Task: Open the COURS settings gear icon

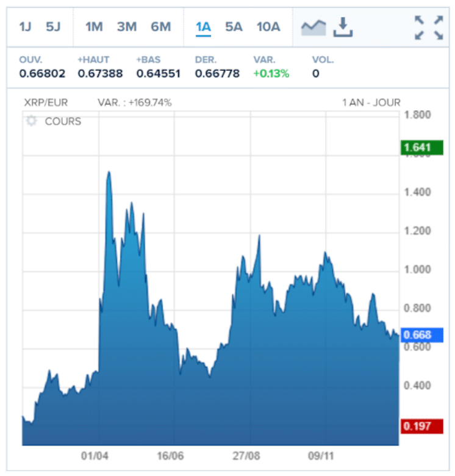Action: pos(32,121)
